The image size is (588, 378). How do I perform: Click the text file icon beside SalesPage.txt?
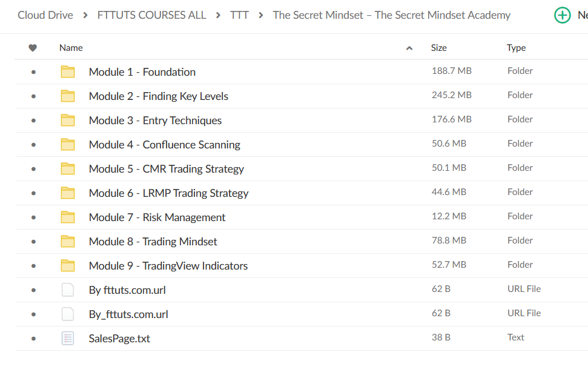click(x=67, y=338)
